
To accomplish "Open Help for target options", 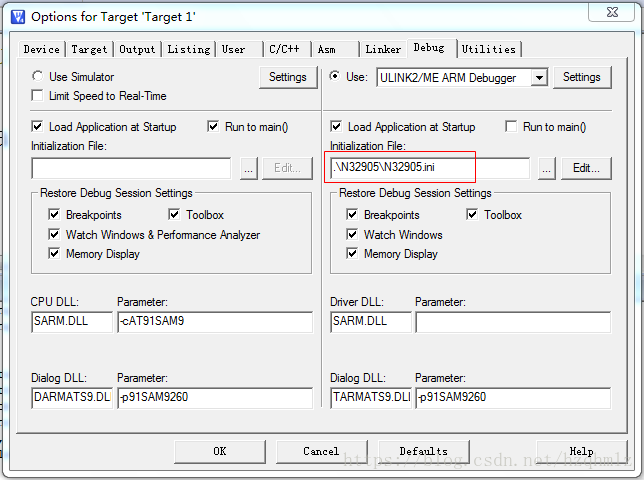I will tap(582, 452).
